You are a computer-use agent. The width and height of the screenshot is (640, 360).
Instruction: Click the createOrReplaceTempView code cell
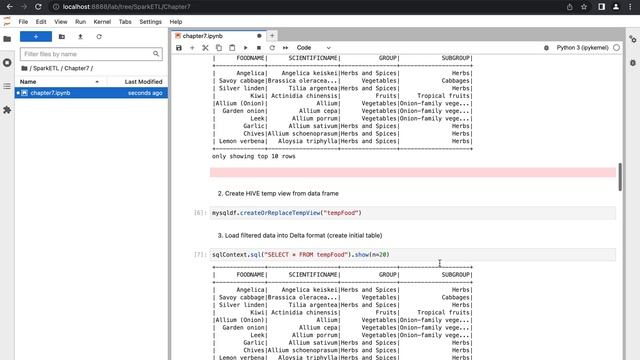[x=413, y=213]
